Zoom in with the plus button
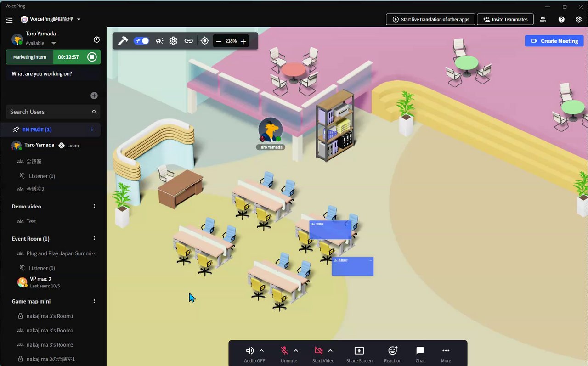Image resolution: width=588 pixels, height=366 pixels. coord(243,41)
